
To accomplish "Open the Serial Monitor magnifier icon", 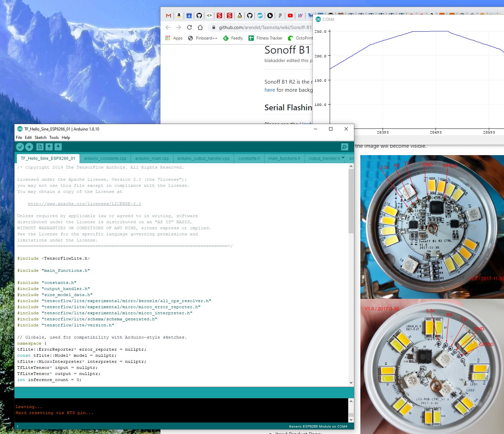I will point(345,147).
